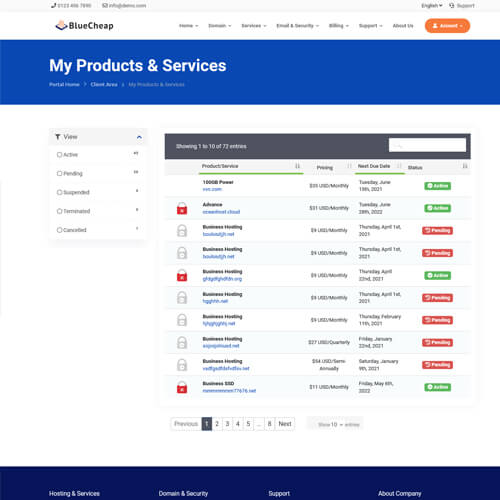
Task: Click the user icon in the Account button
Action: [x=435, y=26]
